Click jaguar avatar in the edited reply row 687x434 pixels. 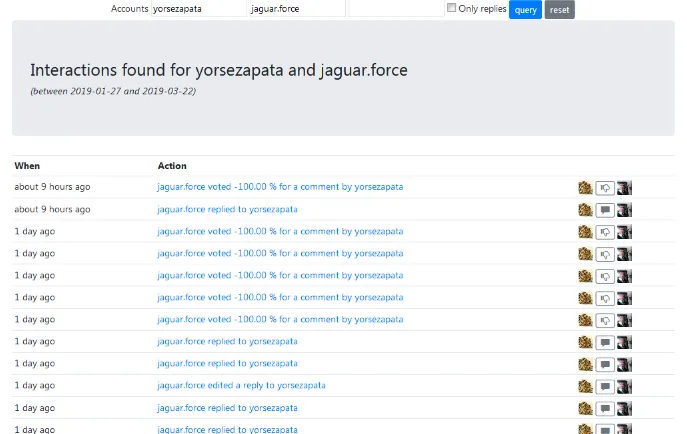click(x=585, y=386)
